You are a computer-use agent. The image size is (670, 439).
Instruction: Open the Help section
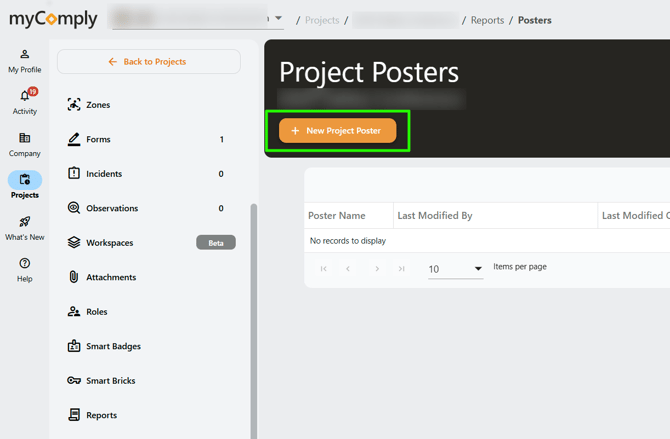25,270
